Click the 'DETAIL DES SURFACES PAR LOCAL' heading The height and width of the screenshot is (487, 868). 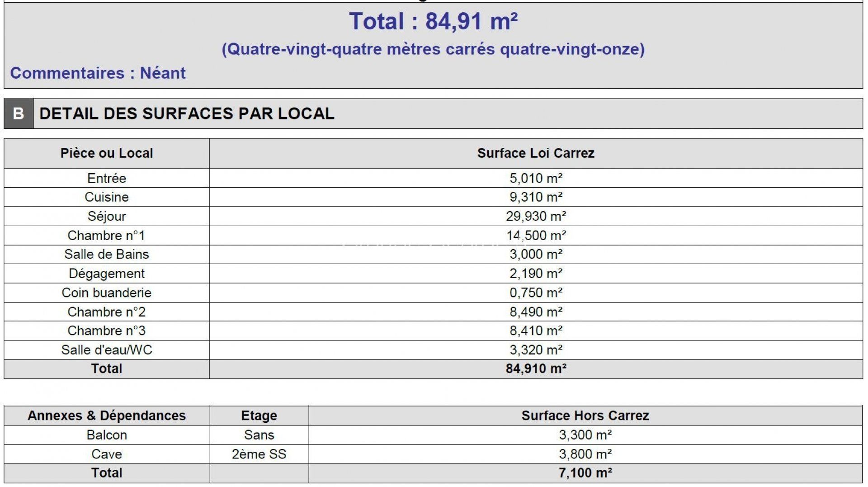[x=187, y=113]
